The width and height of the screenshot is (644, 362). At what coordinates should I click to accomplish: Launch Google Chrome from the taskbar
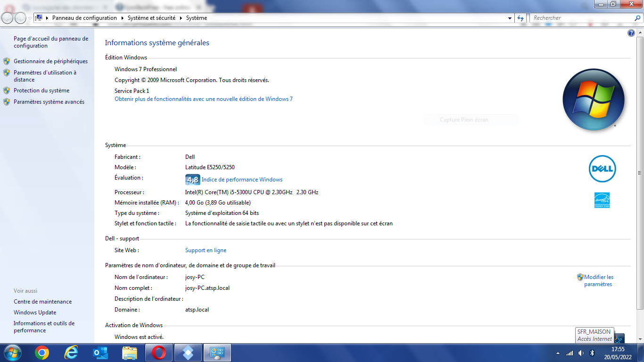click(41, 353)
